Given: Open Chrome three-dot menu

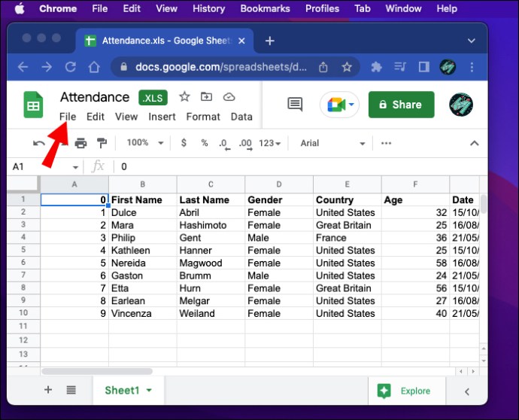Looking at the screenshot, I should point(472,67).
